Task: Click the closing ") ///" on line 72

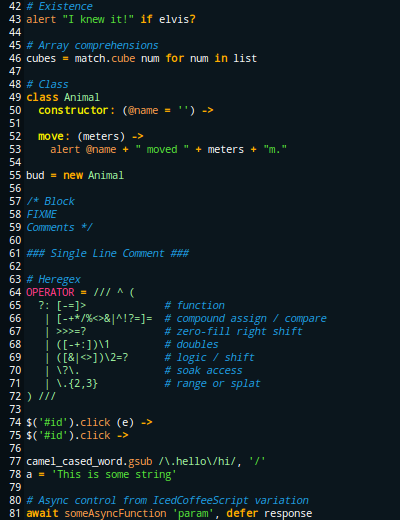Action: (x=41, y=396)
